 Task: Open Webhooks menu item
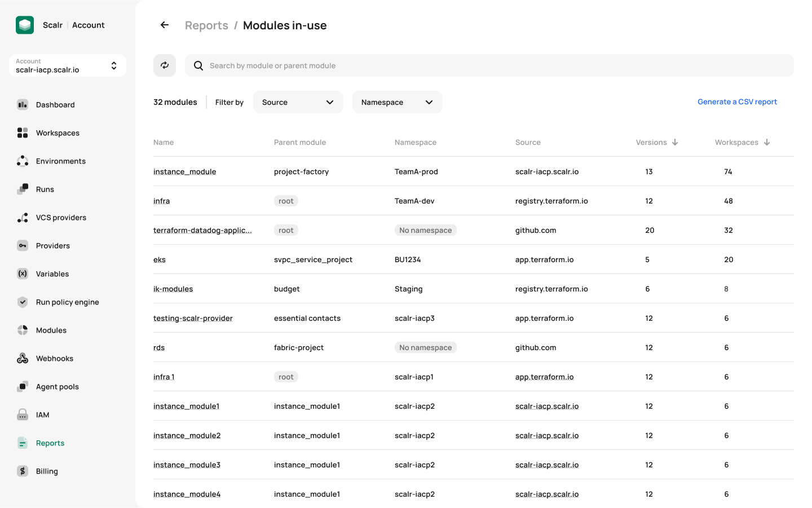[55, 359]
